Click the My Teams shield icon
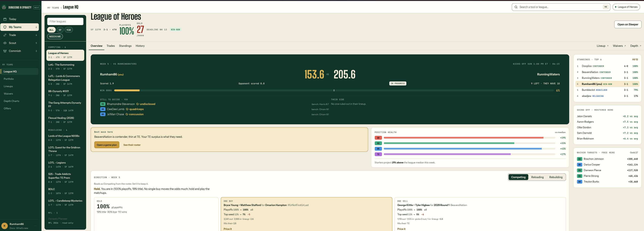This screenshot has height=231, width=644. tap(5, 27)
